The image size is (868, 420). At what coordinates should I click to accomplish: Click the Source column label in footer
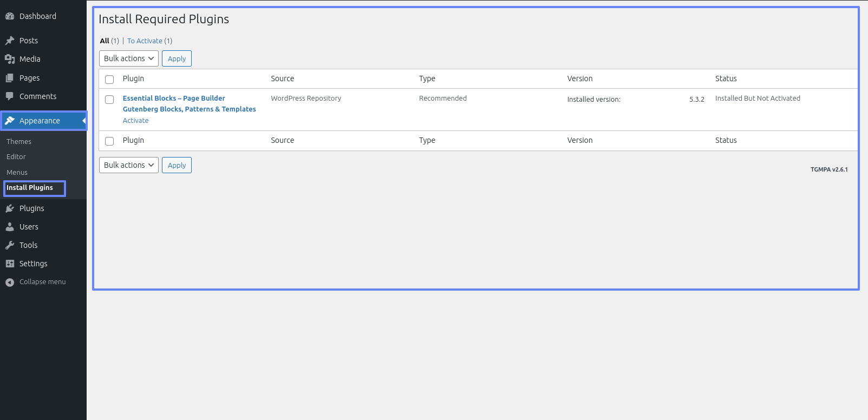click(x=283, y=140)
